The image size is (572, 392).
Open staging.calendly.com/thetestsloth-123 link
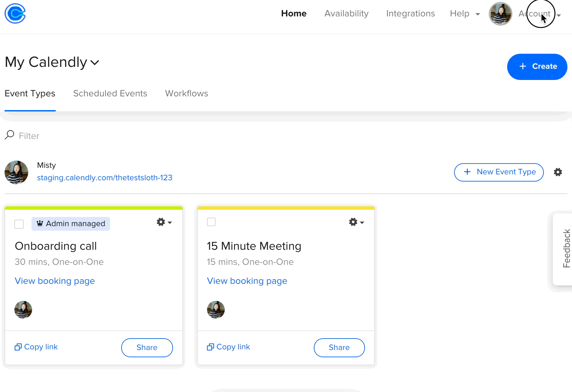(105, 178)
